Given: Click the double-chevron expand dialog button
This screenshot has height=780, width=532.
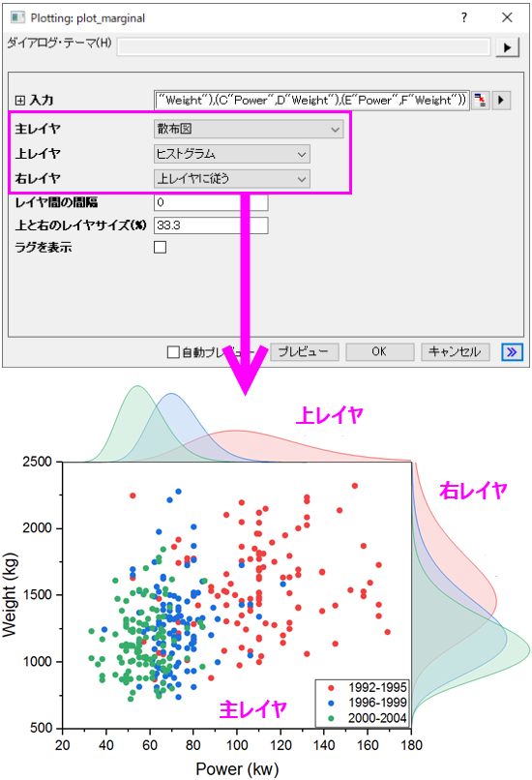Looking at the screenshot, I should [x=512, y=352].
